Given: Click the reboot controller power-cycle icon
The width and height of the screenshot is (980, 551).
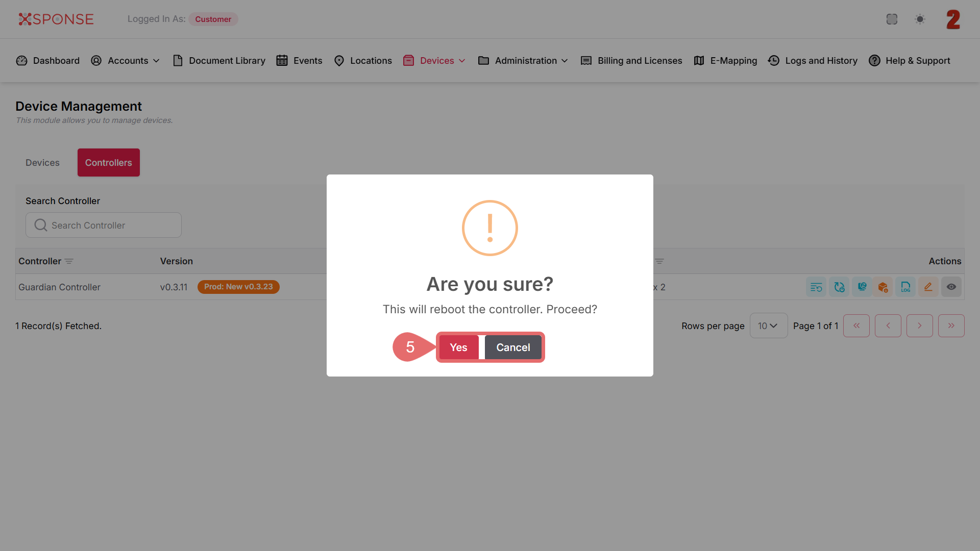Looking at the screenshot, I should [839, 287].
